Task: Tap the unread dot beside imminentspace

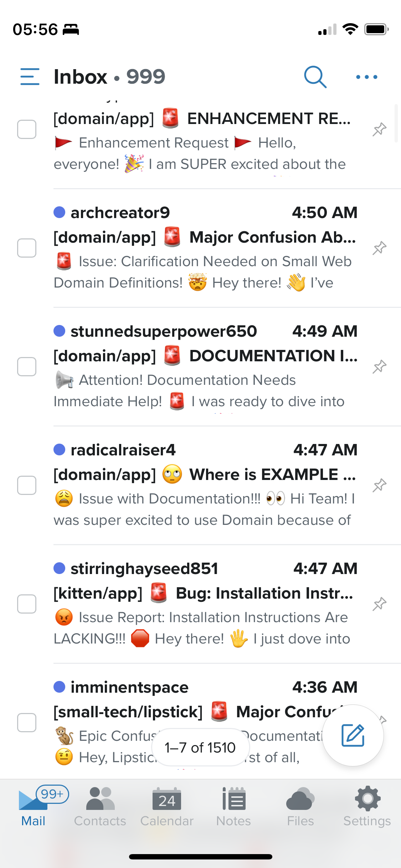Action: [60, 687]
